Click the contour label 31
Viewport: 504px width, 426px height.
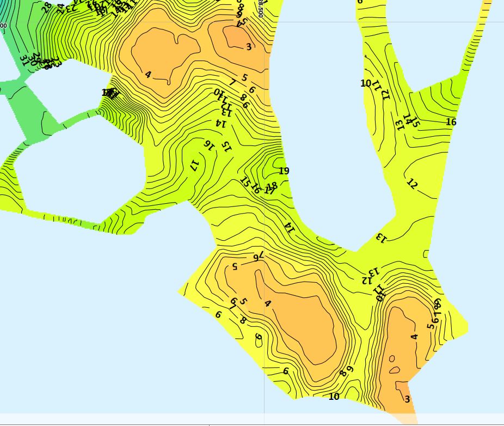[23, 59]
